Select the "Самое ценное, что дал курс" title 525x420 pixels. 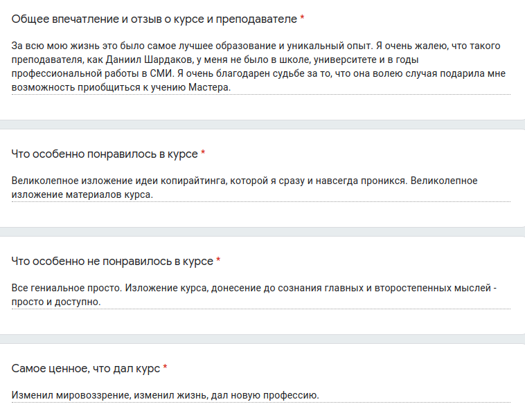(86, 369)
